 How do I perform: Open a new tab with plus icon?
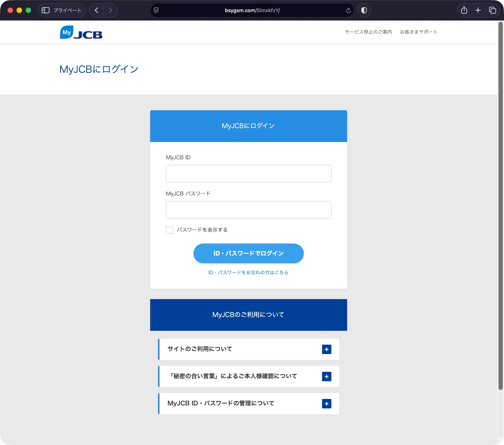(x=478, y=10)
